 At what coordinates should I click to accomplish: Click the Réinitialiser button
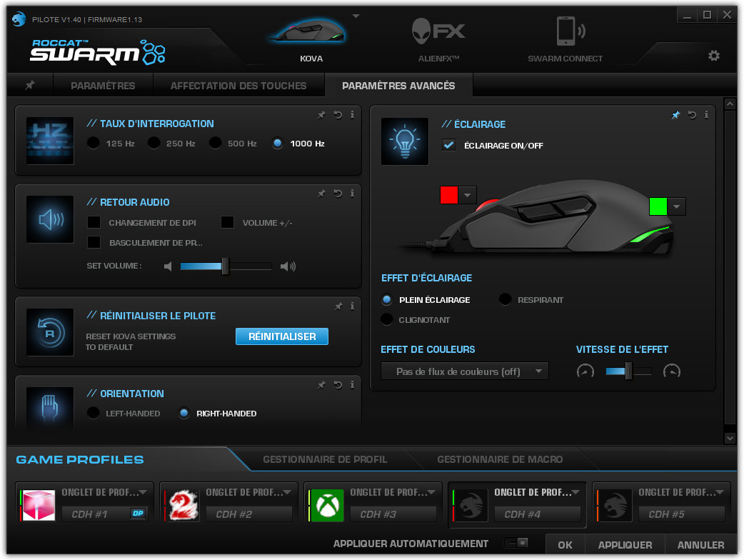pyautogui.click(x=282, y=336)
